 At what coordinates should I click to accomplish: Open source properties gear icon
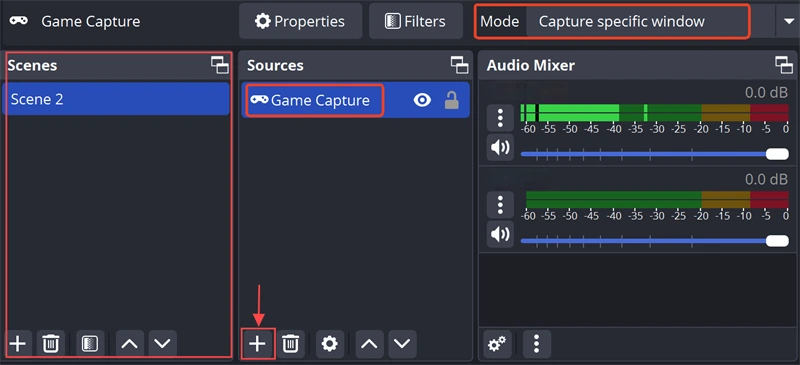(330, 344)
